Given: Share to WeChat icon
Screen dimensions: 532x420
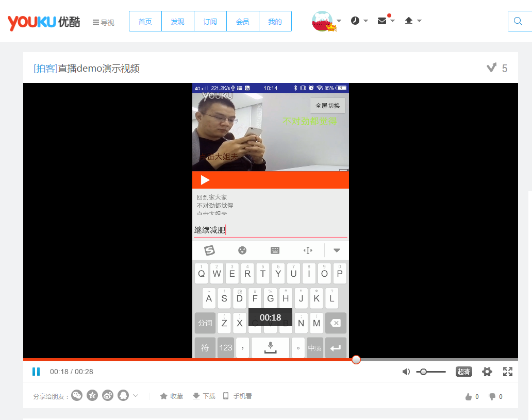Looking at the screenshot, I should 77,395.
